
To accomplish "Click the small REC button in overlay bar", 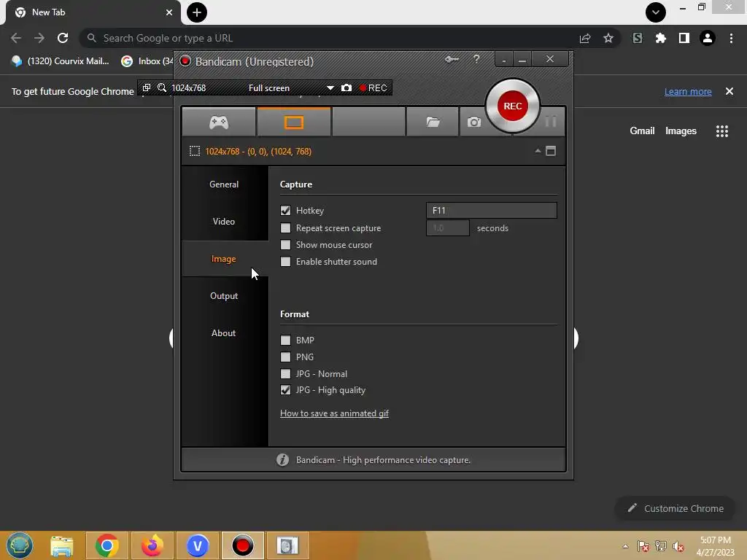I will click(373, 87).
